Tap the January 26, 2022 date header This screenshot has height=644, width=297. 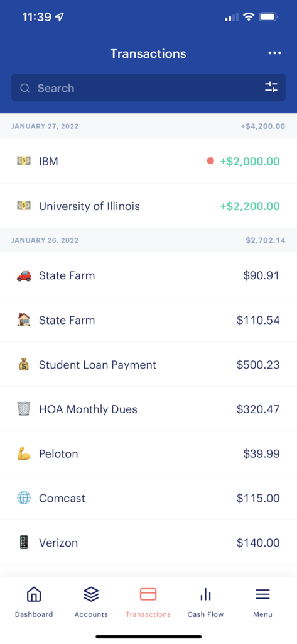[148, 240]
